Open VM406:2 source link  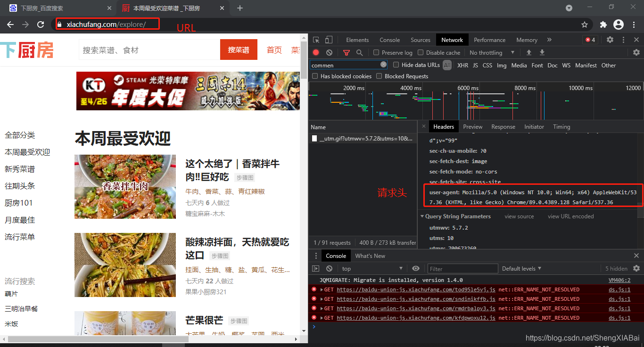619,280
